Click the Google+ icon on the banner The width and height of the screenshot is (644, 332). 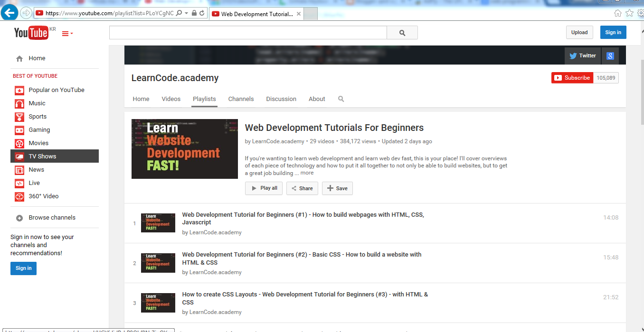pyautogui.click(x=610, y=55)
